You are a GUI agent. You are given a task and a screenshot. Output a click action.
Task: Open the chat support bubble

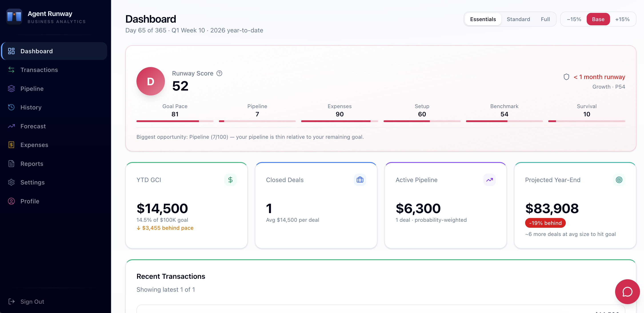tap(627, 291)
